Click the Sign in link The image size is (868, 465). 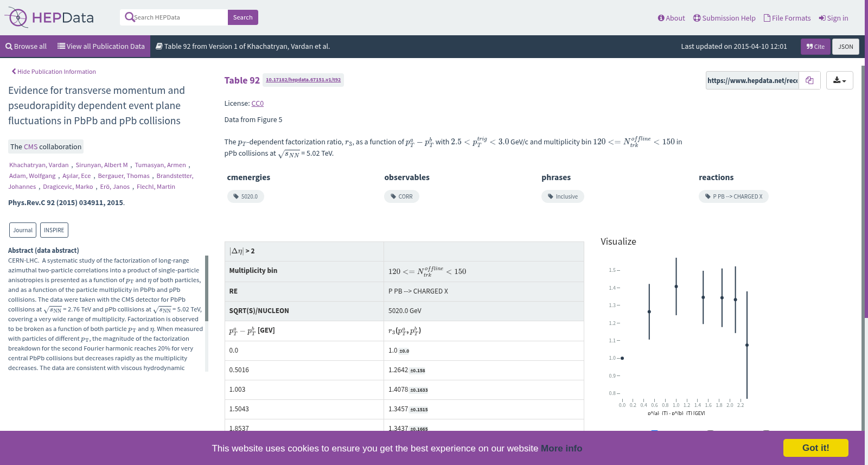(x=833, y=18)
